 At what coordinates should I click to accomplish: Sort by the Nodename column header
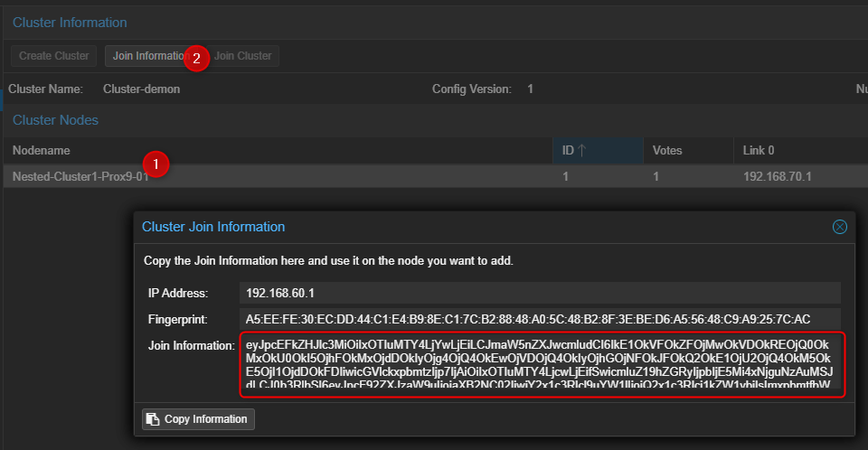[x=278, y=151]
